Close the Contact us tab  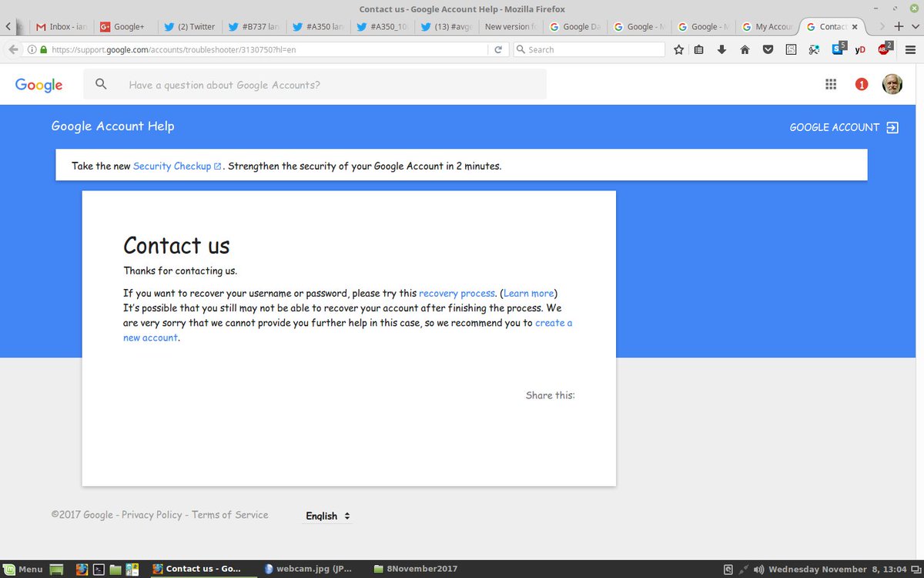[x=854, y=26]
